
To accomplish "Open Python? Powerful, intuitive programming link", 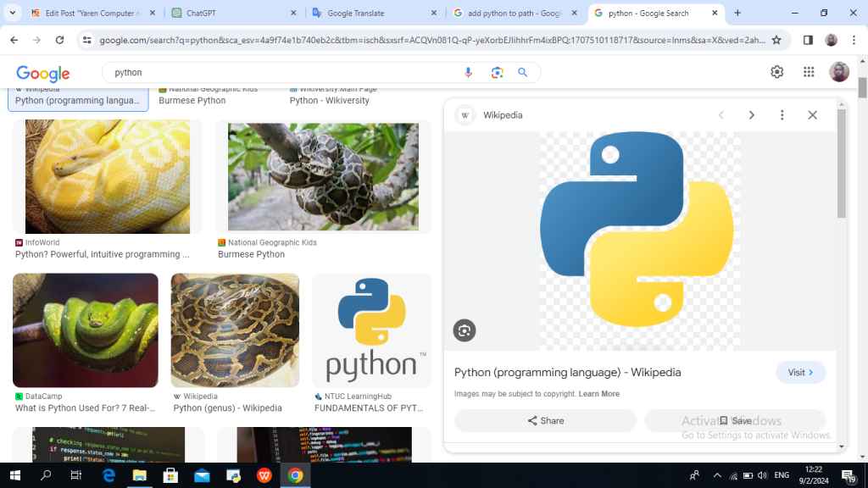I will (x=103, y=254).
